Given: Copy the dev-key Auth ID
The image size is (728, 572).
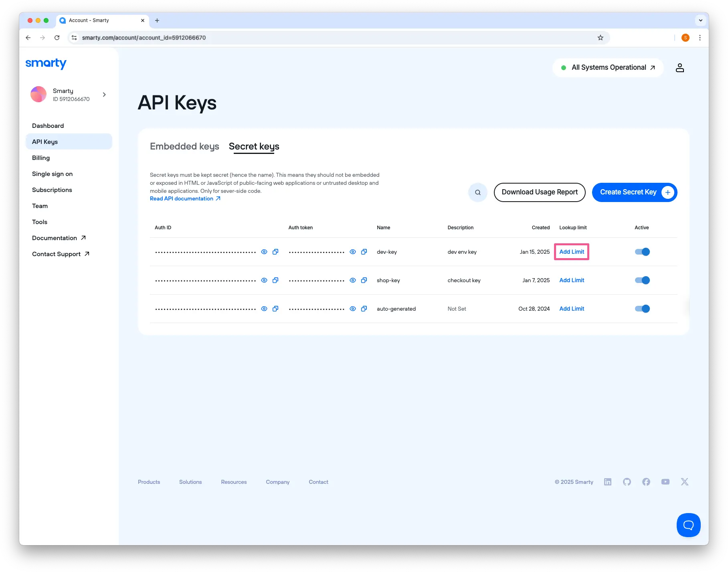Looking at the screenshot, I should (275, 252).
